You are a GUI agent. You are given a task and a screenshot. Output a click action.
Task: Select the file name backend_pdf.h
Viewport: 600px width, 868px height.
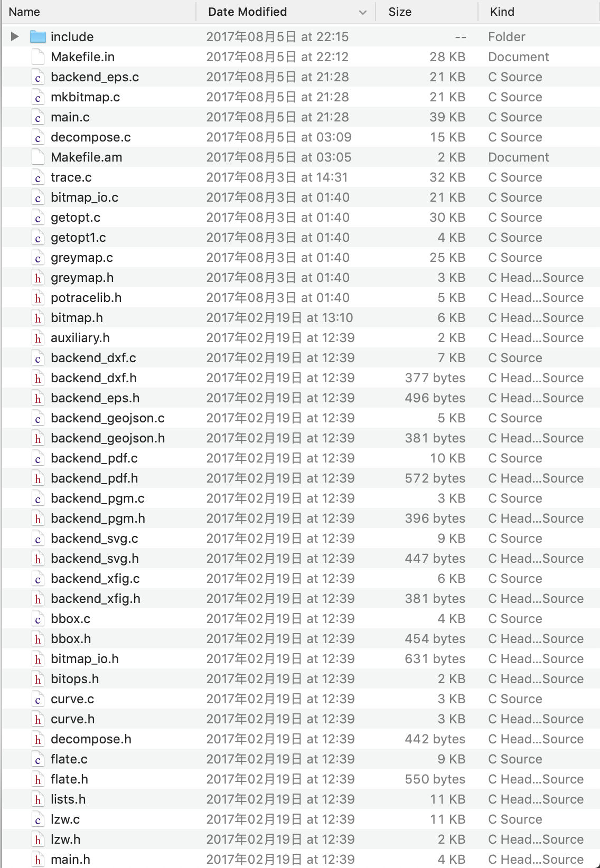point(94,478)
